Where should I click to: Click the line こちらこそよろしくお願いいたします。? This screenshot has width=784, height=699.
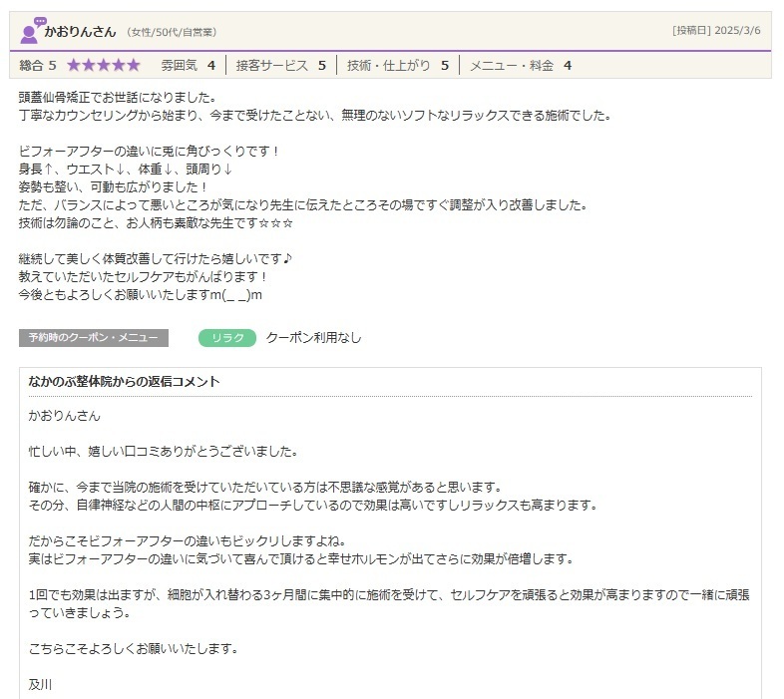click(x=134, y=649)
